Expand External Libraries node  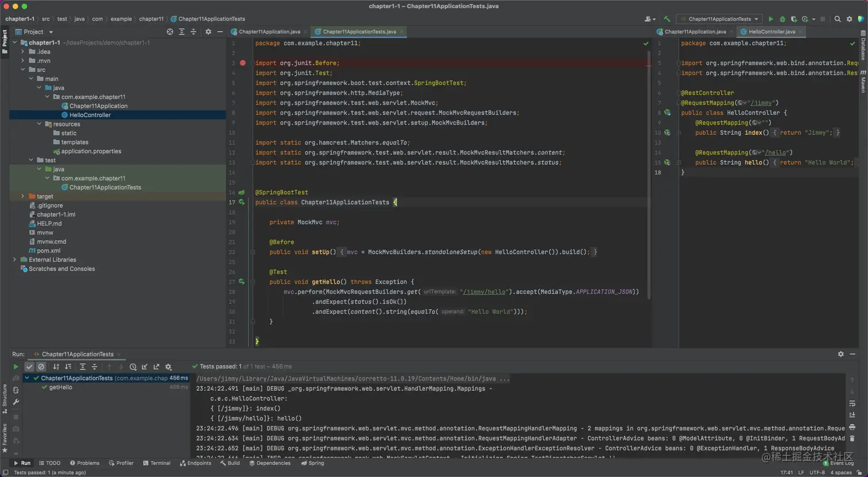click(x=15, y=259)
